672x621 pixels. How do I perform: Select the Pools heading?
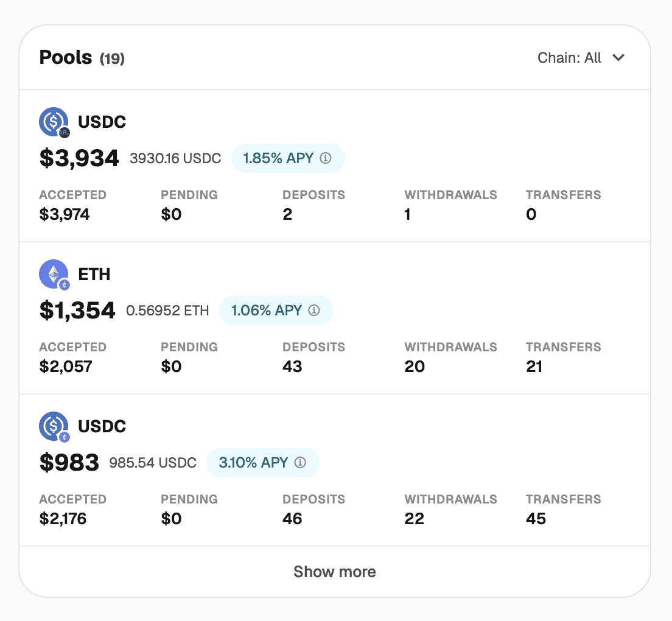66,57
